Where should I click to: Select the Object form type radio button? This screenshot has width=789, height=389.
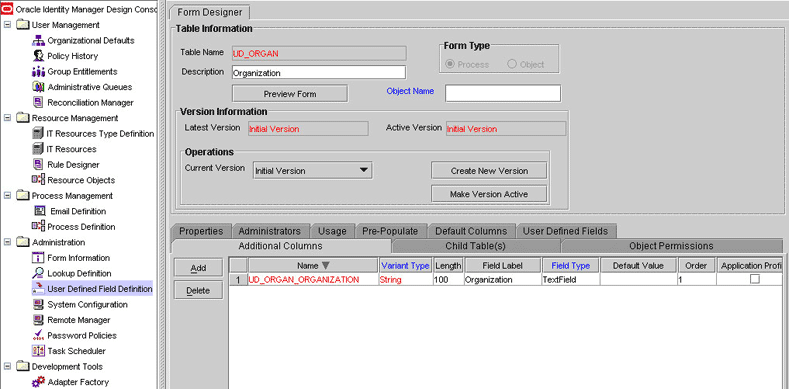pyautogui.click(x=512, y=64)
